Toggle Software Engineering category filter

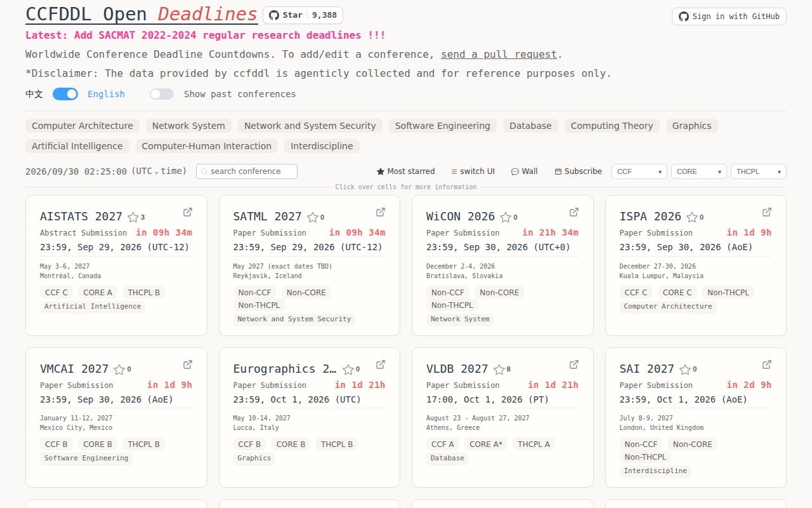coord(443,126)
